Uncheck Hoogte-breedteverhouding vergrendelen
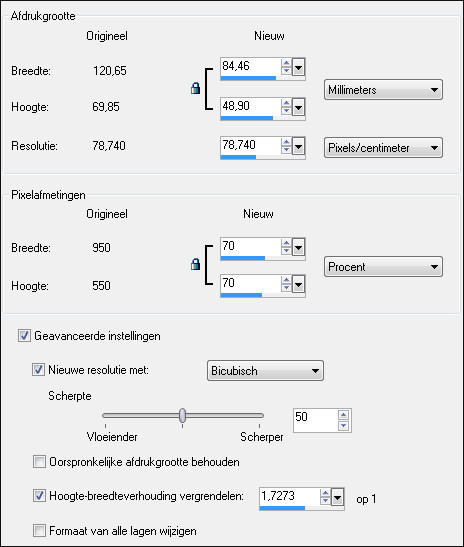The image size is (464, 547). click(39, 495)
